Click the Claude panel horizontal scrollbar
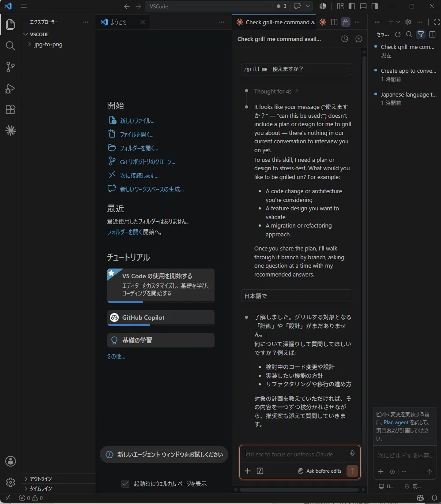The width and height of the screenshot is (441, 504). click(299, 489)
